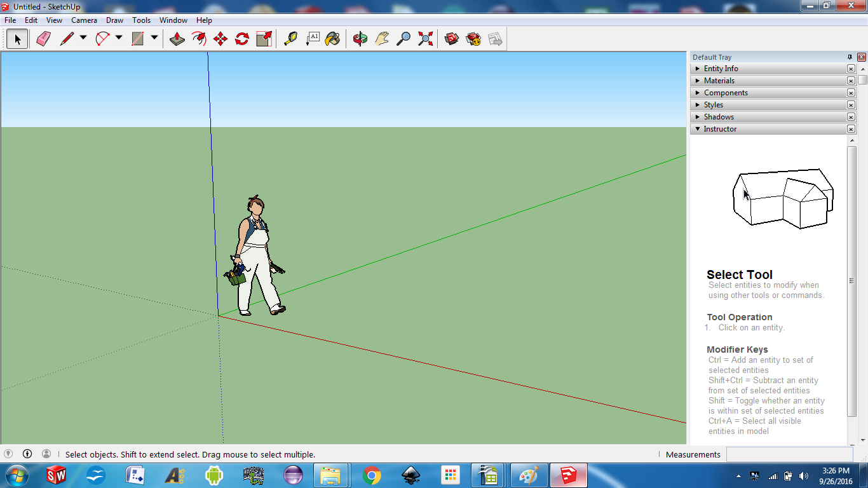
Task: Close the Components panel
Action: (x=851, y=93)
